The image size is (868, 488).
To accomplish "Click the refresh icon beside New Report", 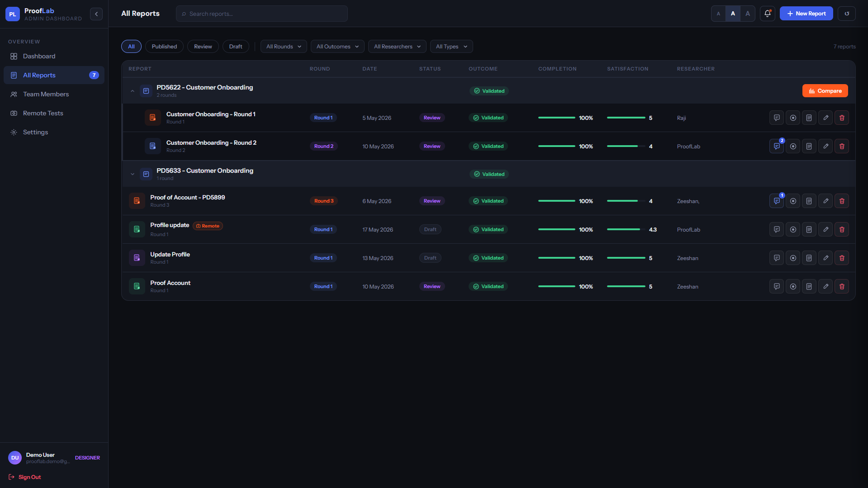I will point(846,14).
